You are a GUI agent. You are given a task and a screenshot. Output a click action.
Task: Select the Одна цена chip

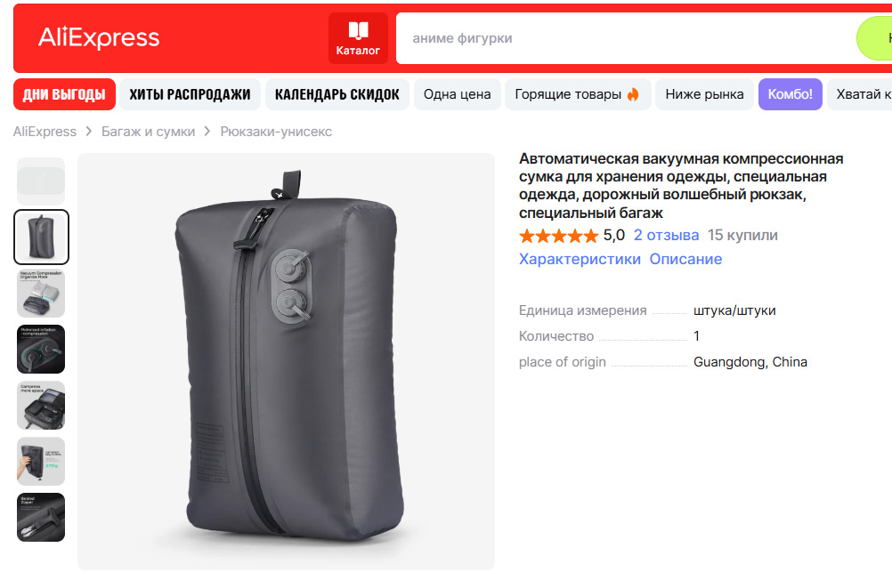(457, 94)
